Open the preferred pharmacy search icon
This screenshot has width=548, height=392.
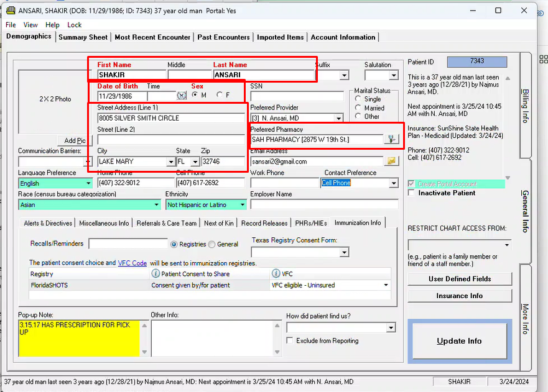[391, 139]
